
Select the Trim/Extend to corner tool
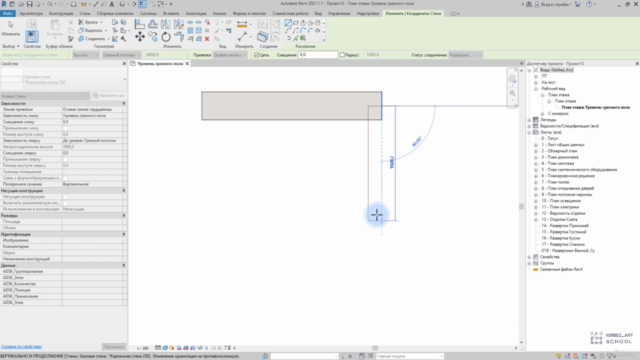coord(179,37)
